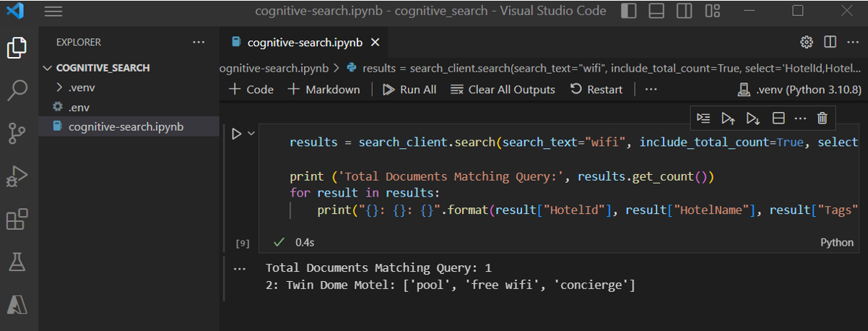The width and height of the screenshot is (868, 331).
Task: Add a new Code cell
Action: point(251,90)
